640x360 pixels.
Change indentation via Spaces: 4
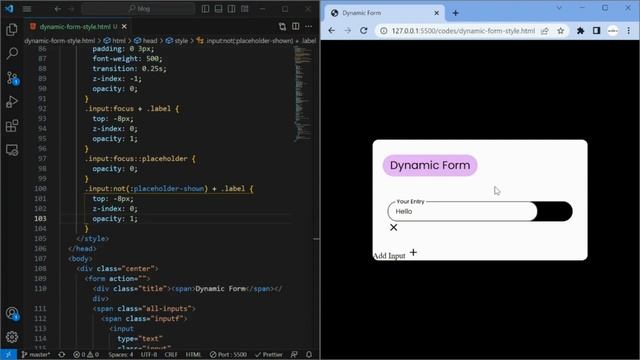pyautogui.click(x=121, y=355)
